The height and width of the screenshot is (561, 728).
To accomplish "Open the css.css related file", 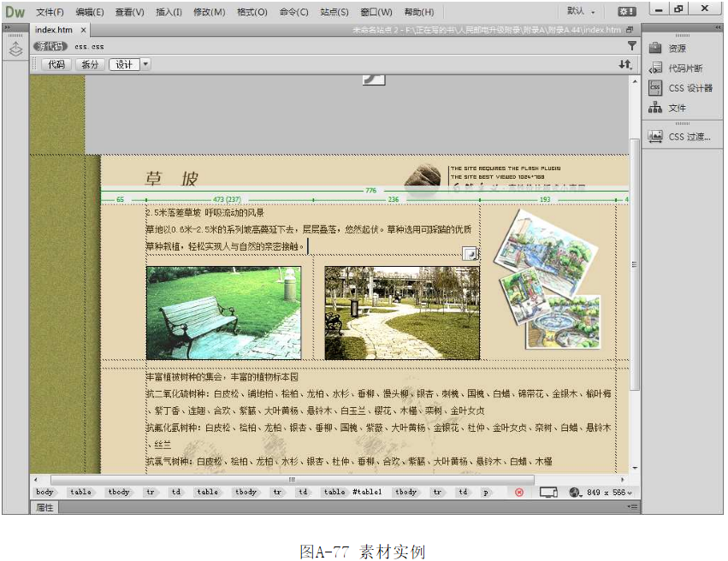I will point(88,46).
